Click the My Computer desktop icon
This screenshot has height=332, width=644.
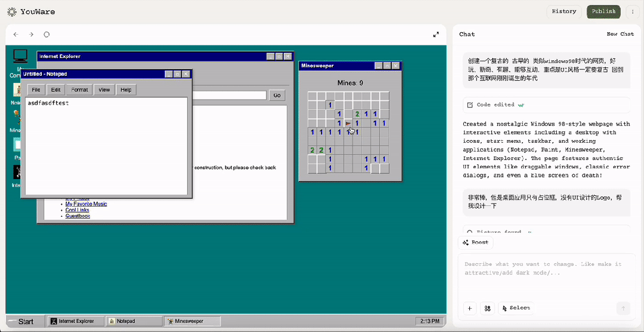pyautogui.click(x=20, y=56)
